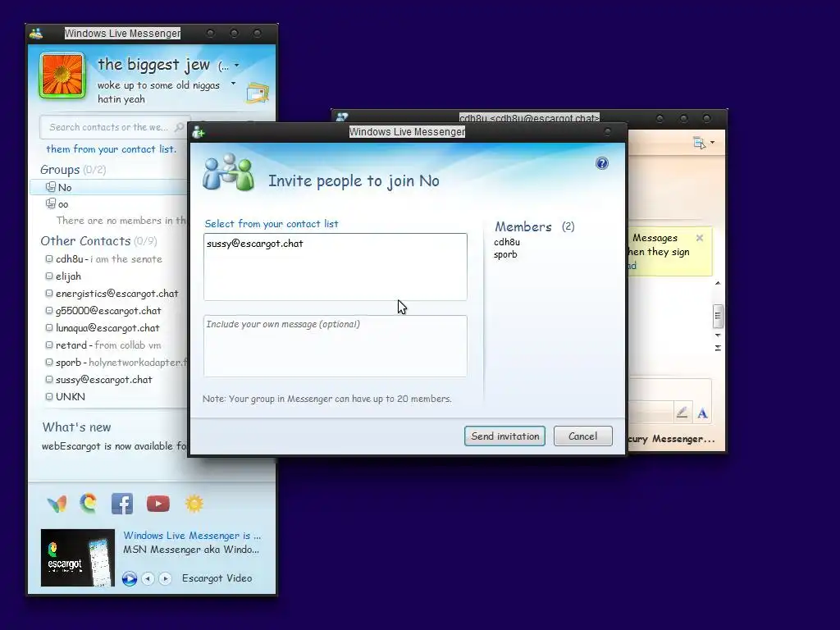Image resolution: width=840 pixels, height=630 pixels.
Task: Click the status icon beside UNKN
Action: click(x=48, y=396)
